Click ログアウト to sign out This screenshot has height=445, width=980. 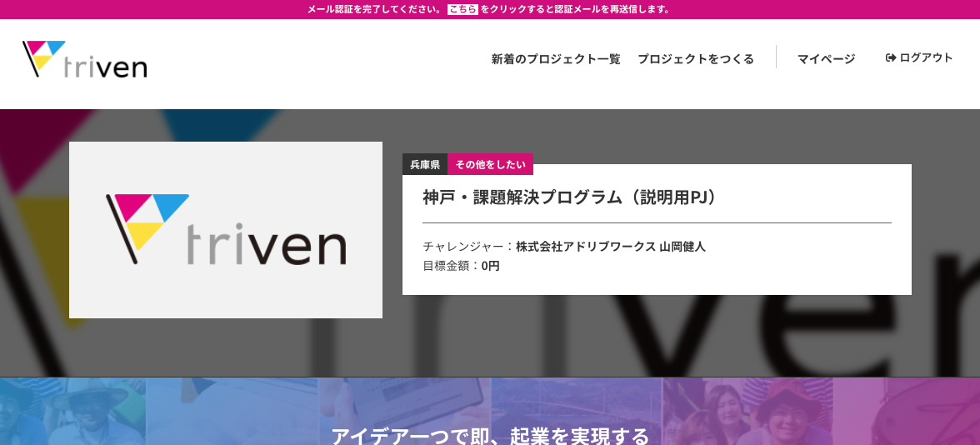927,58
